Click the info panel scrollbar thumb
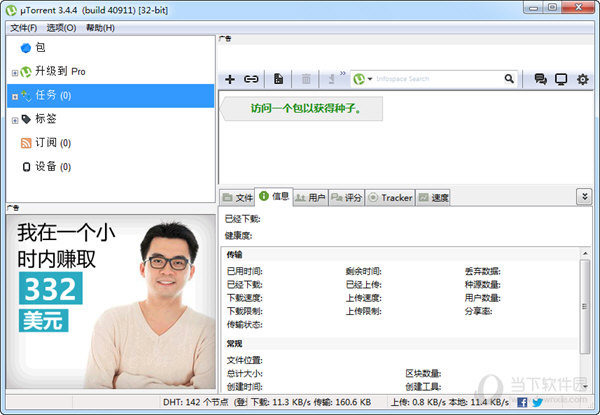600x415 pixels. [x=584, y=306]
